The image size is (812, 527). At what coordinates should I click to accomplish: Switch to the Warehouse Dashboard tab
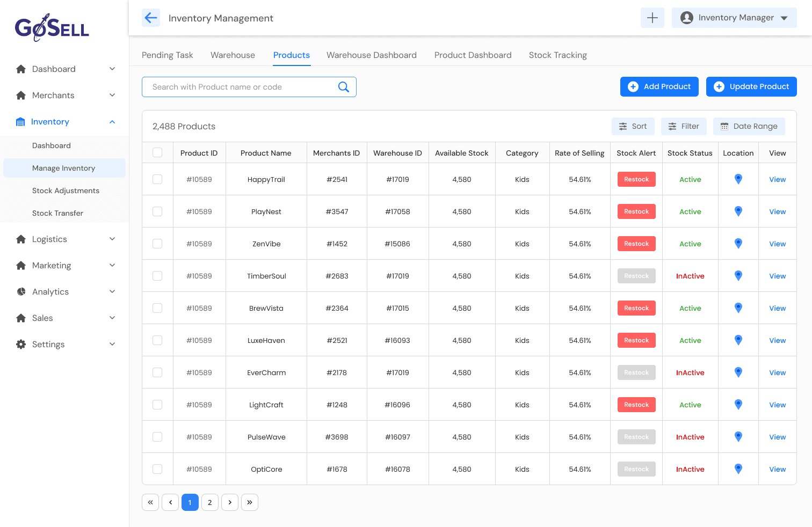pyautogui.click(x=372, y=55)
